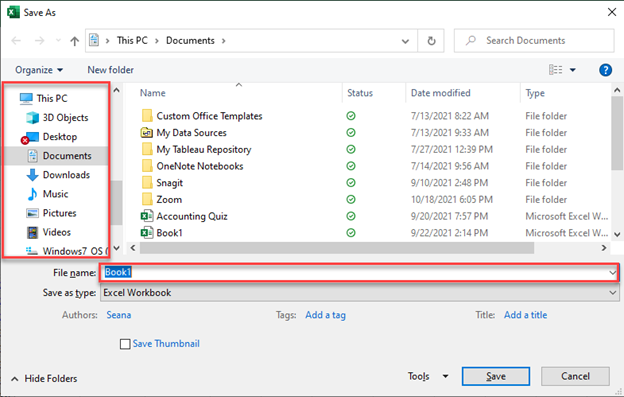Click the Book1 Excel file icon

[x=147, y=233]
